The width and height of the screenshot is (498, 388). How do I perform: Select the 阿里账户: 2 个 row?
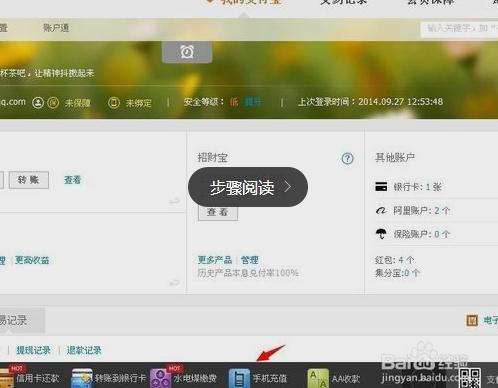click(x=436, y=211)
